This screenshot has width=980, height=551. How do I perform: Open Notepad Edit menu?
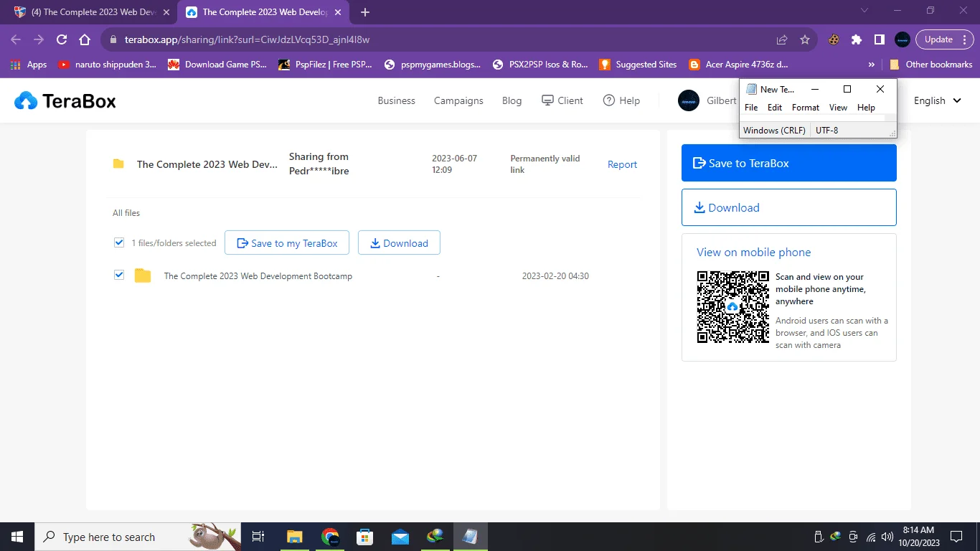click(x=775, y=108)
